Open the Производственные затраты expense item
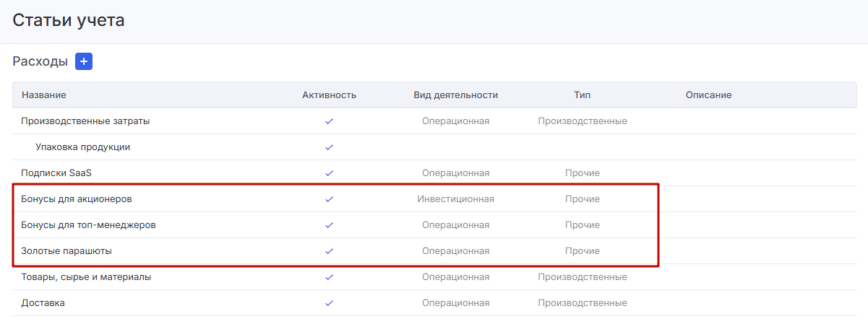Image resolution: width=868 pixels, height=319 pixels. (85, 121)
